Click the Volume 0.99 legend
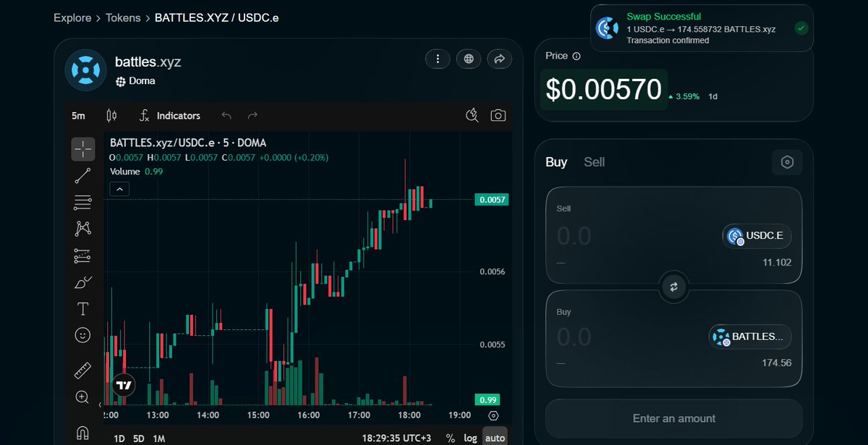Viewport: 868px width, 445px height. (137, 171)
